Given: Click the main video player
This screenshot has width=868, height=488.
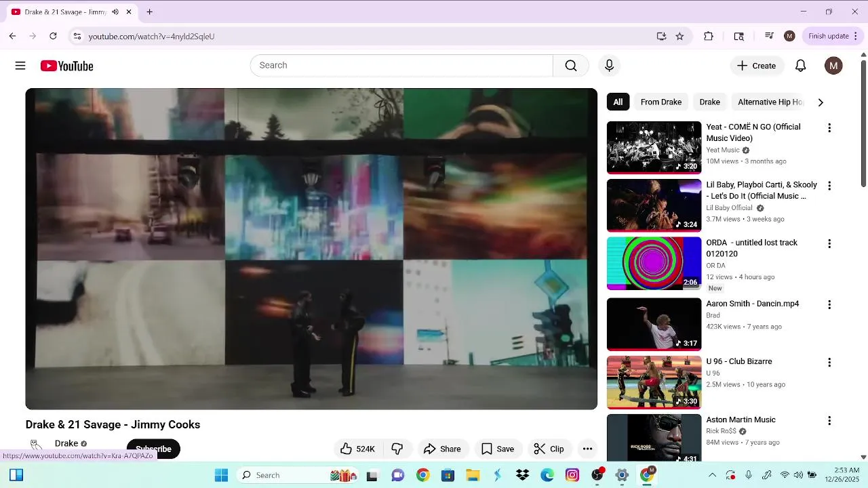Looking at the screenshot, I should [311, 249].
